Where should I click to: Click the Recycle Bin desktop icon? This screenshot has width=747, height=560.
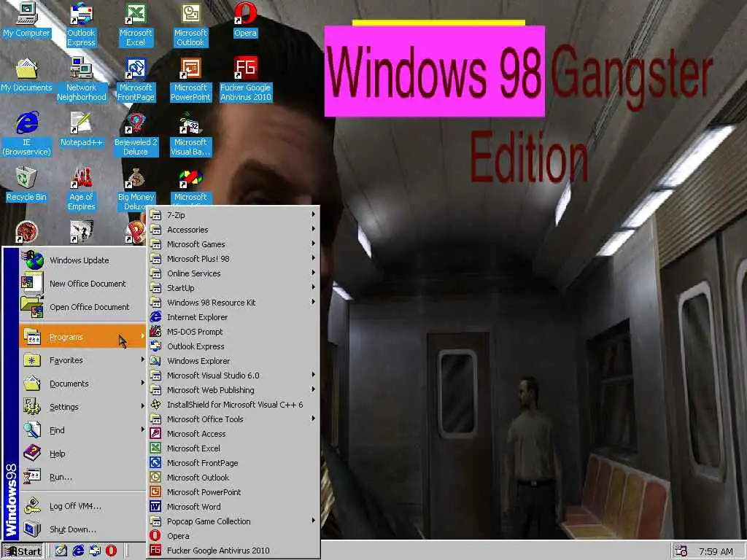coord(26,184)
